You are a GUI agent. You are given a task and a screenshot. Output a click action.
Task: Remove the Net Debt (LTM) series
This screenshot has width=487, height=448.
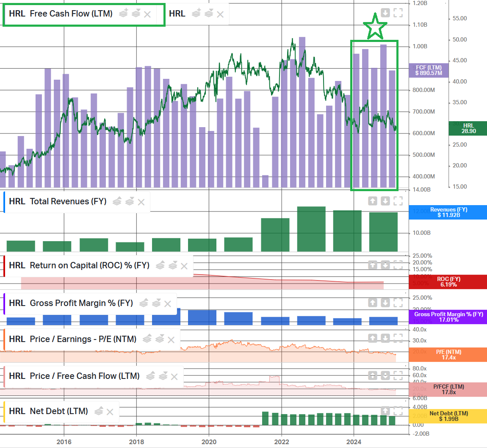coord(110,412)
